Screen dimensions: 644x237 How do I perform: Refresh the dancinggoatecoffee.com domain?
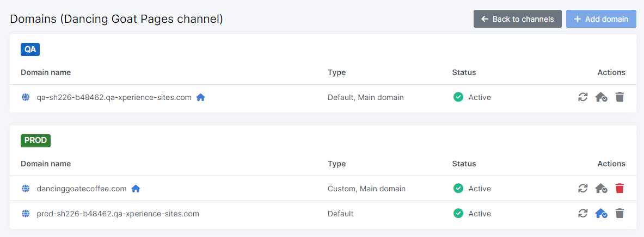[583, 189]
